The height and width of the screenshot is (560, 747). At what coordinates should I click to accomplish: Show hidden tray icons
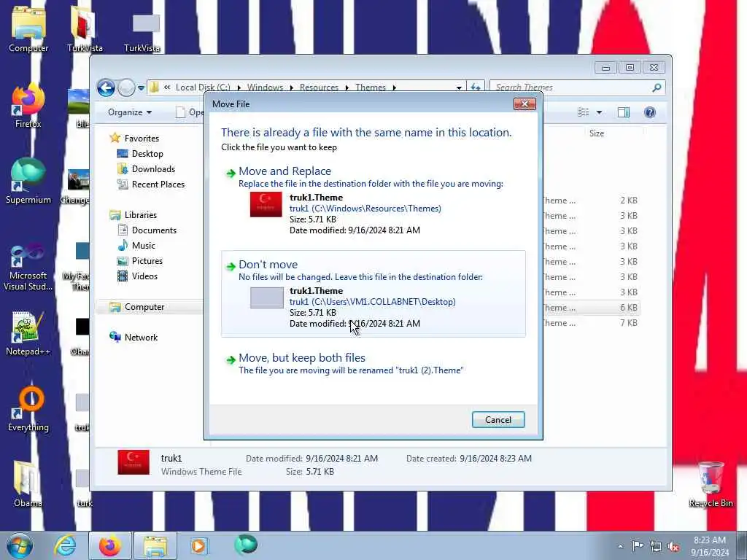[x=620, y=546]
